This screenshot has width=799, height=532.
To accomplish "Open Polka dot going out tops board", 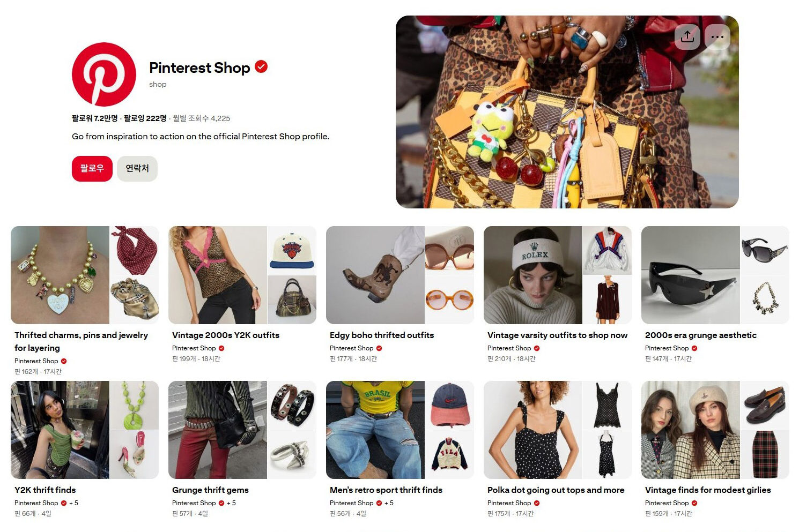I will [x=556, y=490].
